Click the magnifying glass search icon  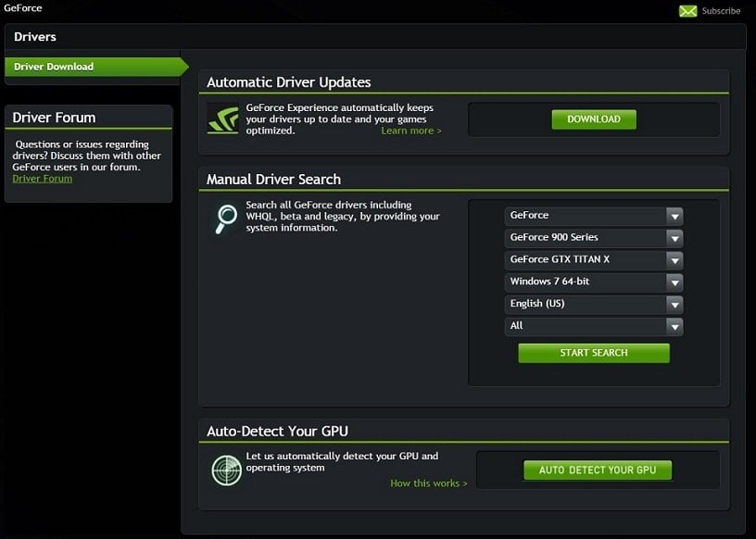[x=226, y=219]
